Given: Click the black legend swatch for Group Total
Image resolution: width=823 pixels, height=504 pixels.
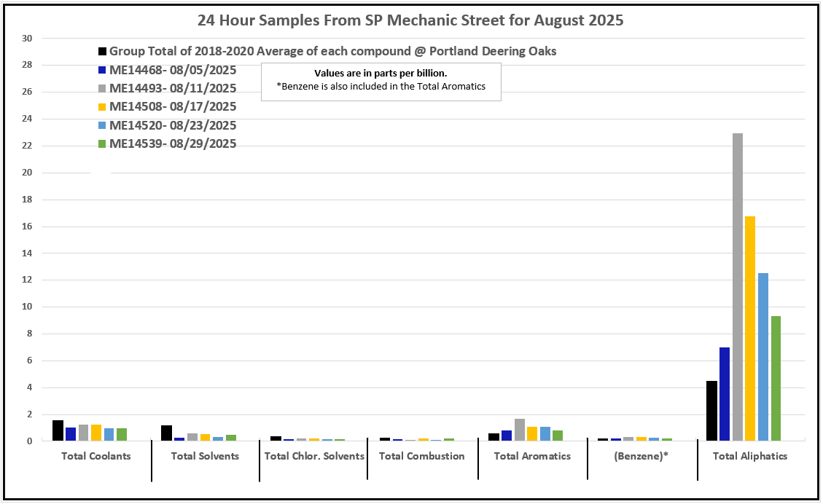Looking at the screenshot, I should point(103,52).
